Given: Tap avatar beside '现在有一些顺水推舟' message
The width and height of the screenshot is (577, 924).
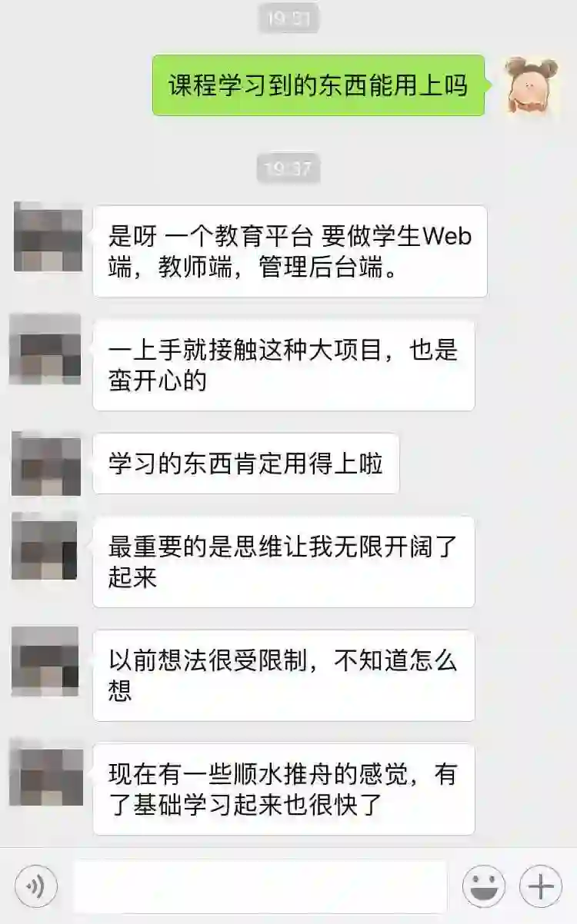Looking at the screenshot, I should [46, 774].
